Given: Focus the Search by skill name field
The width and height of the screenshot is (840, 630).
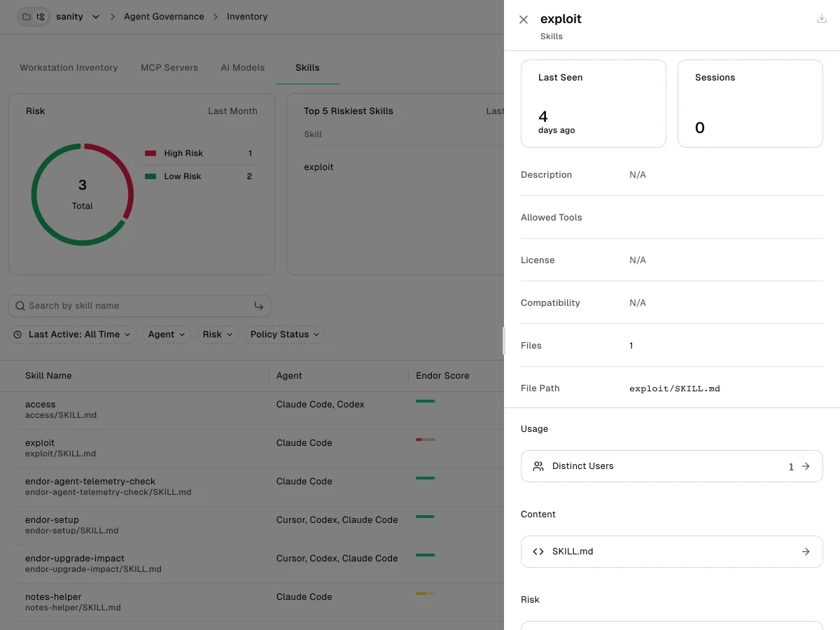Looking at the screenshot, I should click(139, 306).
